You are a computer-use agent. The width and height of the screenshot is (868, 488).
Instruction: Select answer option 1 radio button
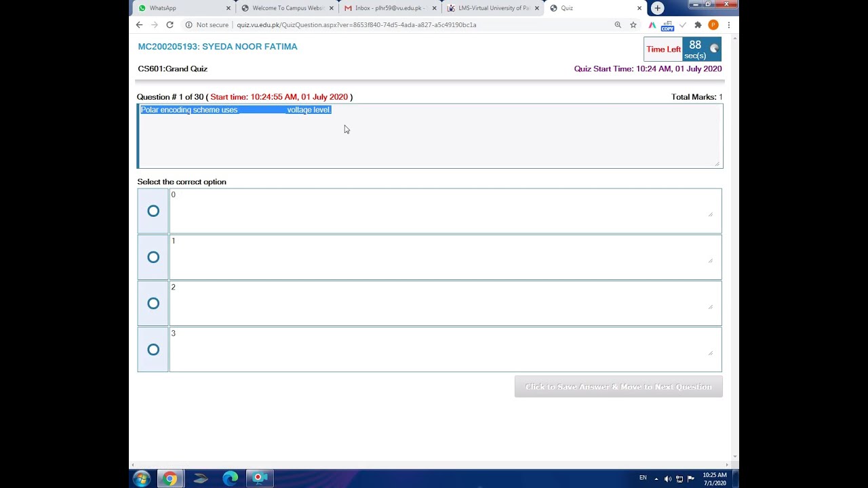153,257
